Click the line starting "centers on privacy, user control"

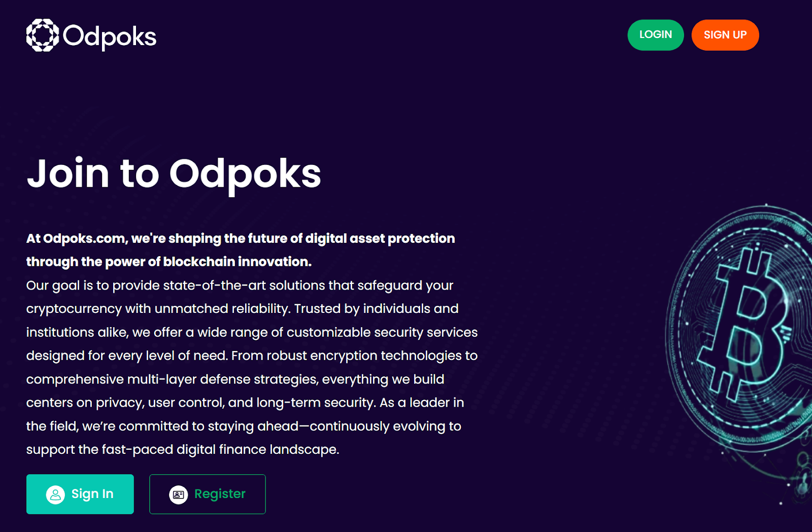pyautogui.click(x=245, y=403)
